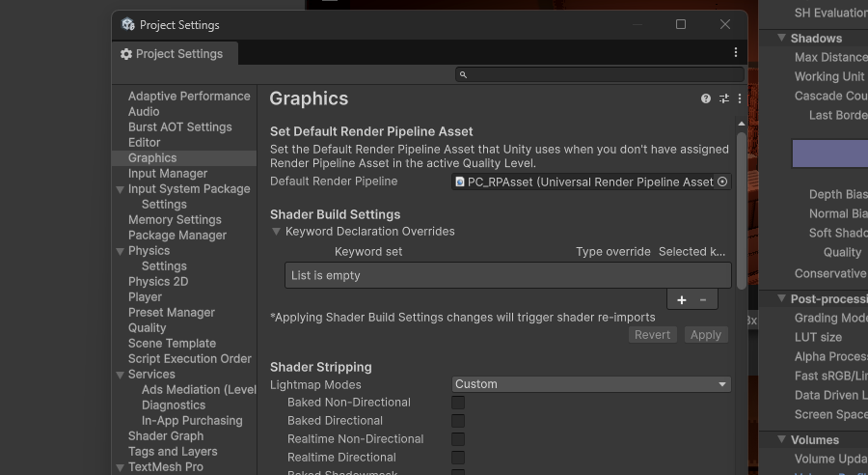This screenshot has height=475, width=868.
Task: Open the Project Settings tab kebab menu
Action: [x=736, y=53]
